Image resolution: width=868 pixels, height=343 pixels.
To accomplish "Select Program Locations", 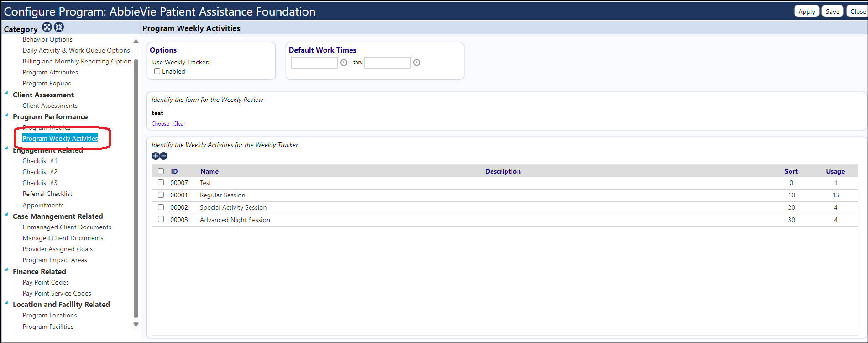I will [x=50, y=316].
